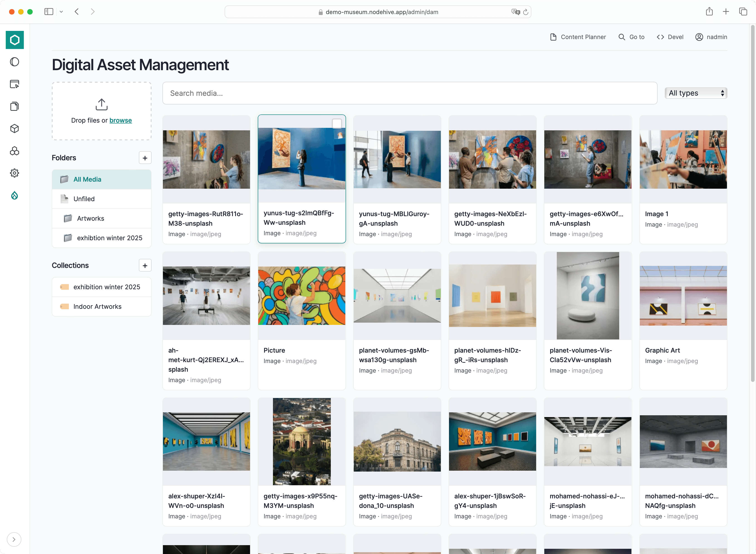Check the selection checkbox on yunus-tug-s2ImQBfFg image
The height and width of the screenshot is (554, 756).
point(337,124)
